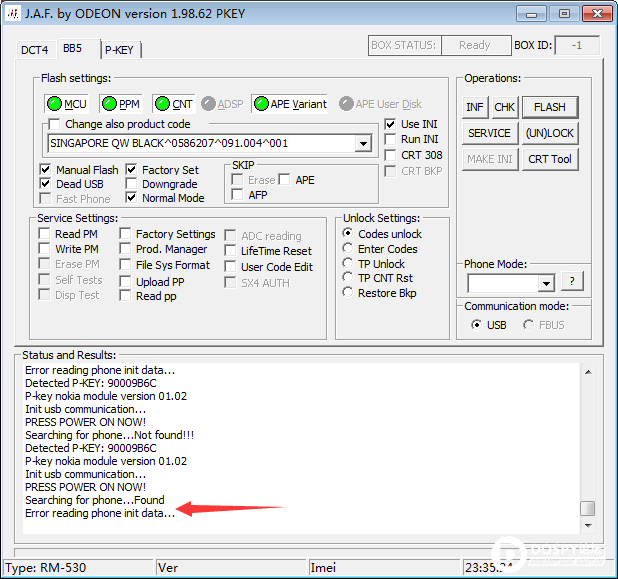Open the product code dropdown arrow
This screenshot has height=579, width=618.
[x=363, y=143]
